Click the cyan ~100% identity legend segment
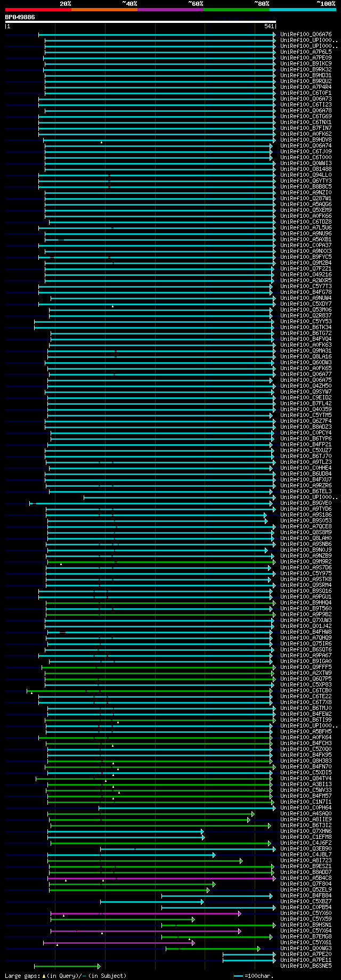The height and width of the screenshot is (980, 341). tap(303, 9)
